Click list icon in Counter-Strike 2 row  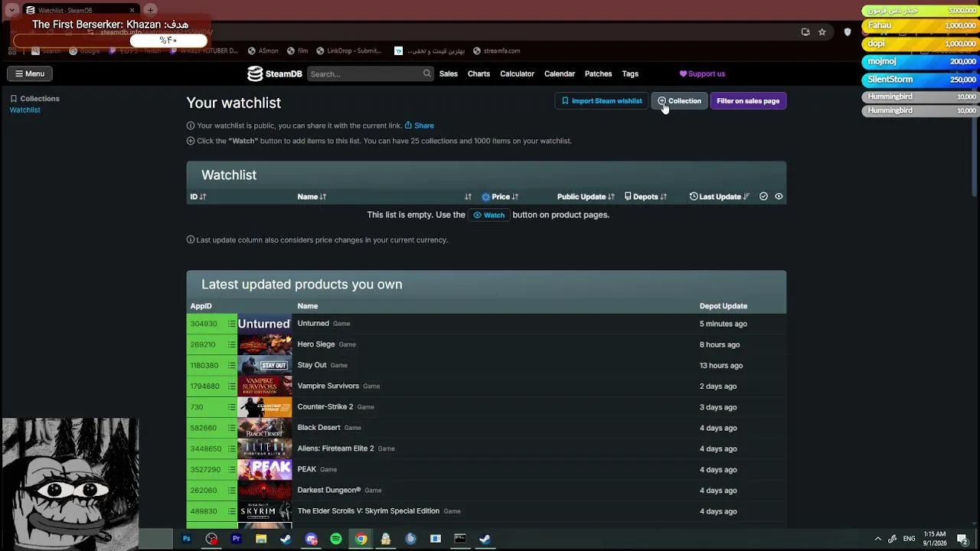tap(231, 407)
